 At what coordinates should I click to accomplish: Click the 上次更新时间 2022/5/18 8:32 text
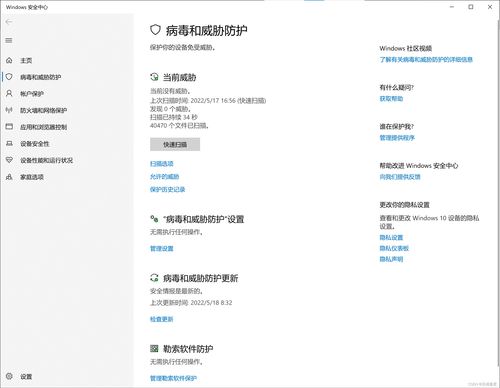click(x=191, y=303)
